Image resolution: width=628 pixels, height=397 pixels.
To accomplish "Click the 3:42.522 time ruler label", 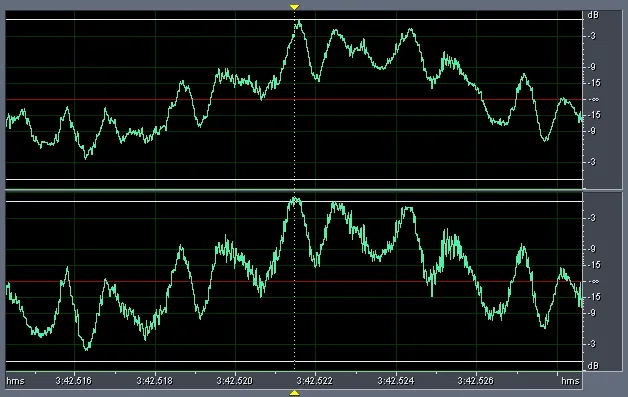I will 315,381.
